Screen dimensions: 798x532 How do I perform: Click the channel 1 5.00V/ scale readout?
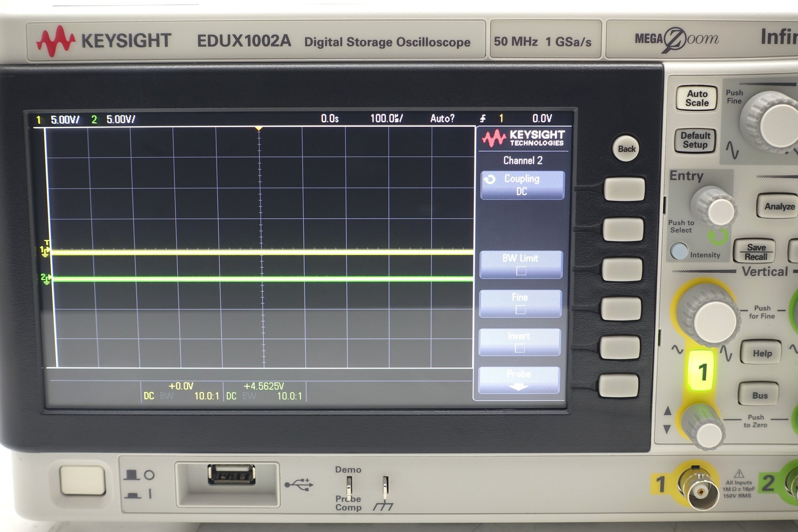click(x=65, y=120)
